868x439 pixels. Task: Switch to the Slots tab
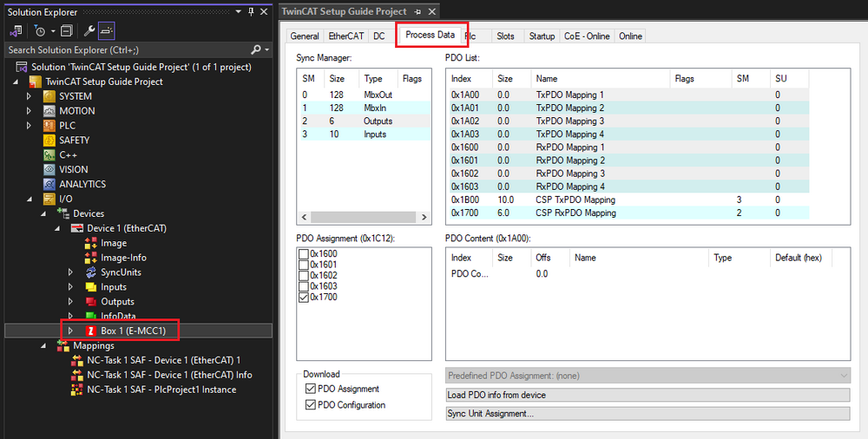point(505,36)
